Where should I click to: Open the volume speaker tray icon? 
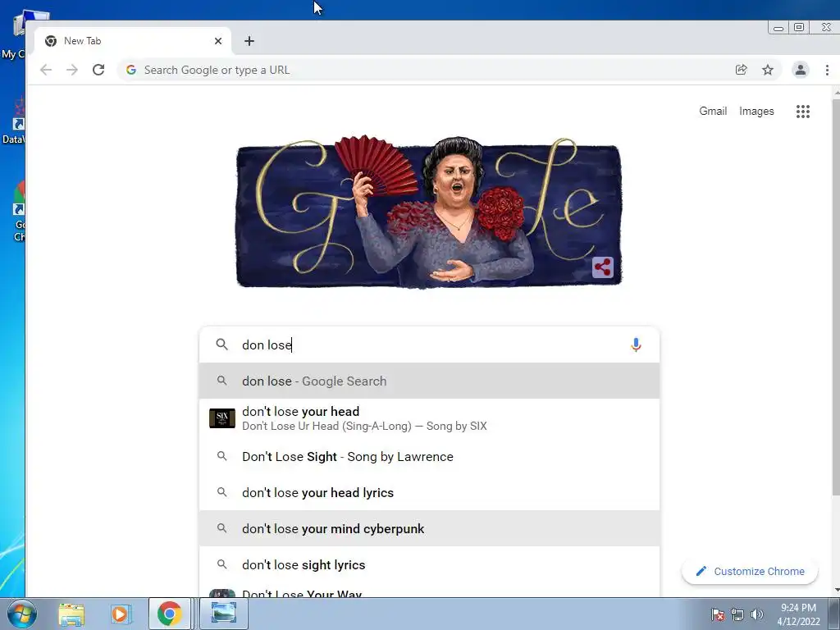[757, 614]
